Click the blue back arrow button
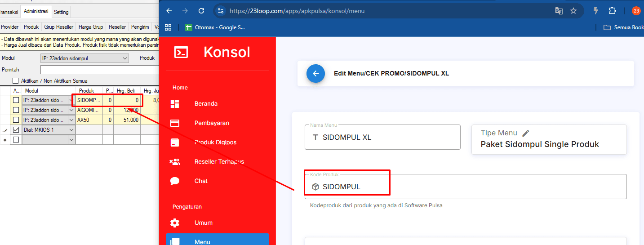Viewport: 644px width, 245px height. 315,73
